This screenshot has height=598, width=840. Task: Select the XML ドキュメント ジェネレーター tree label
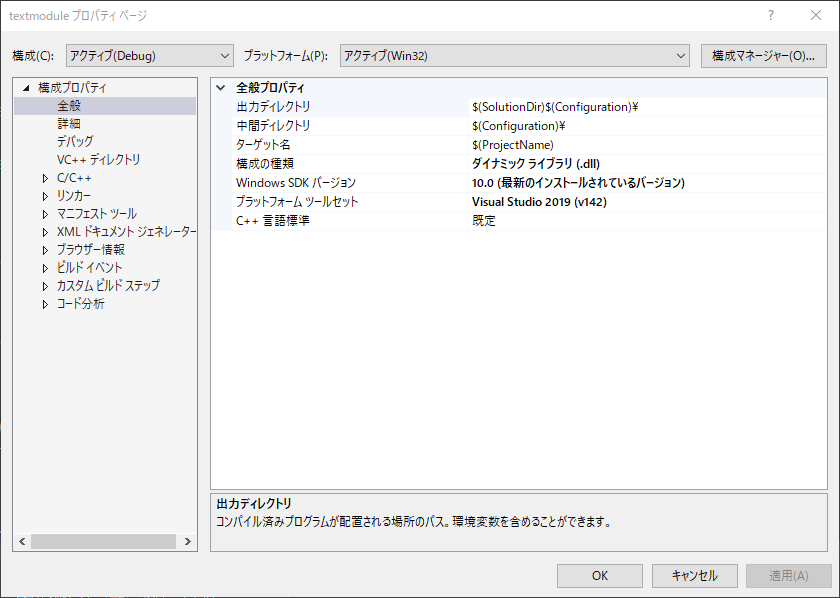126,232
